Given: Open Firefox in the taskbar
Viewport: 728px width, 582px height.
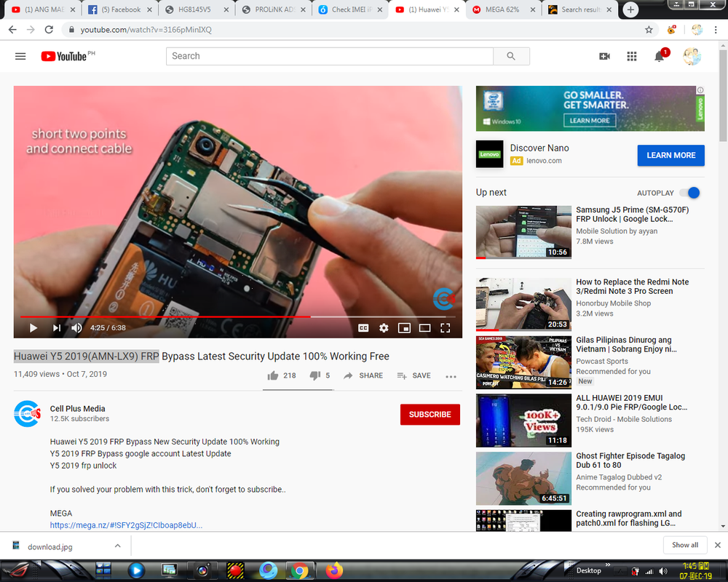Looking at the screenshot, I should pos(334,570).
